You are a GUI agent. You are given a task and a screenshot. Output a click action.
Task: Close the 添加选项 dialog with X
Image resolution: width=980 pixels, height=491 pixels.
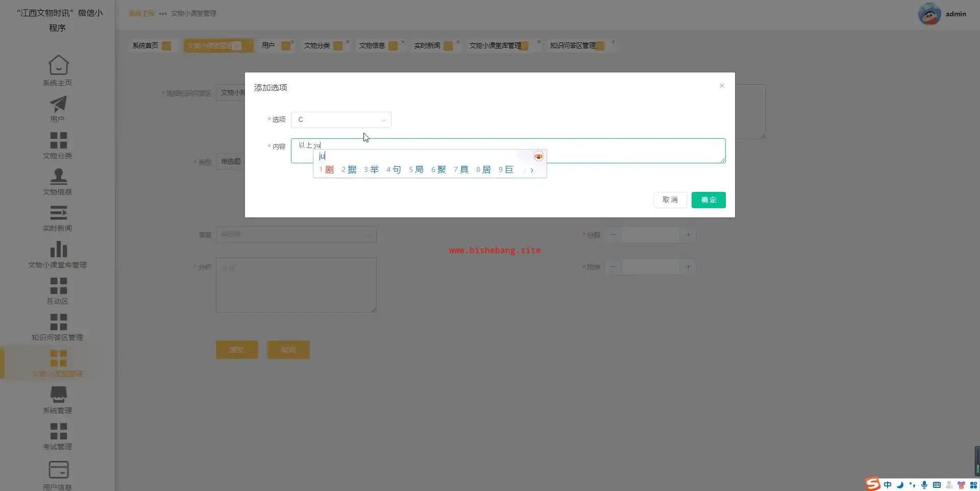[722, 86]
